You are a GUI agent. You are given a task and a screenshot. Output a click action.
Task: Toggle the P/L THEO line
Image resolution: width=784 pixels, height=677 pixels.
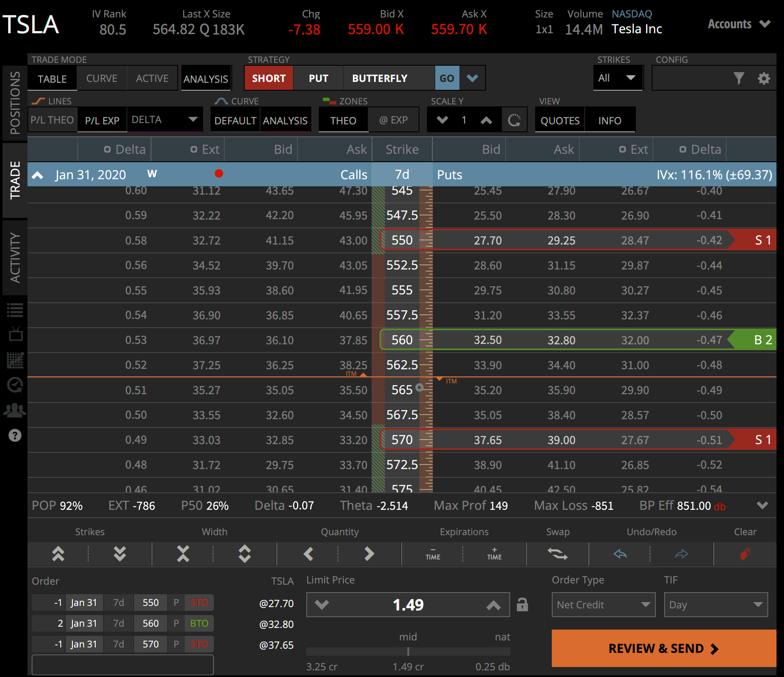coord(52,120)
